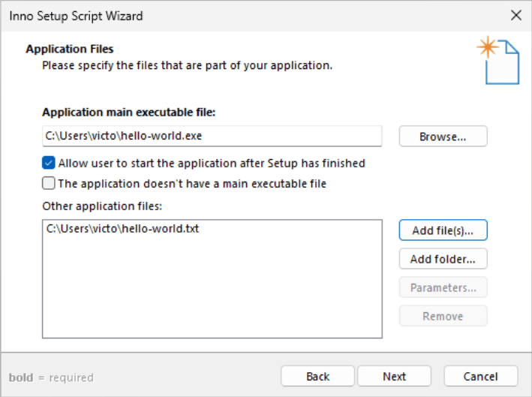The width and height of the screenshot is (532, 397).
Task: Click the new script document star icon
Action: (498, 60)
